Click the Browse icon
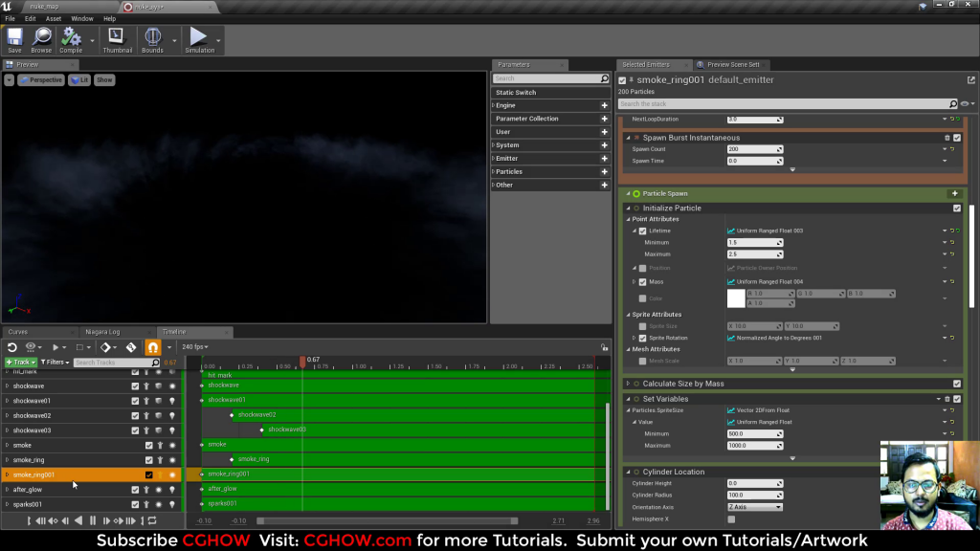The width and height of the screenshot is (980, 551). coord(40,38)
